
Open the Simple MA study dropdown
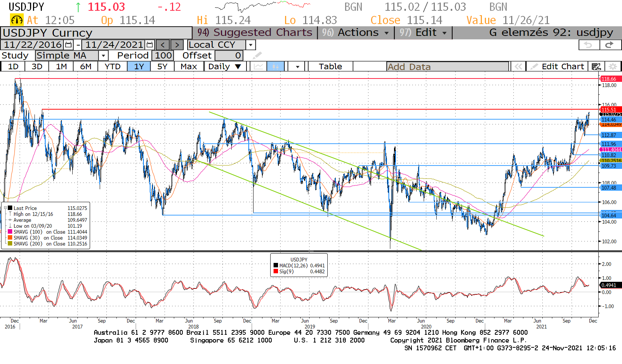click(x=103, y=56)
